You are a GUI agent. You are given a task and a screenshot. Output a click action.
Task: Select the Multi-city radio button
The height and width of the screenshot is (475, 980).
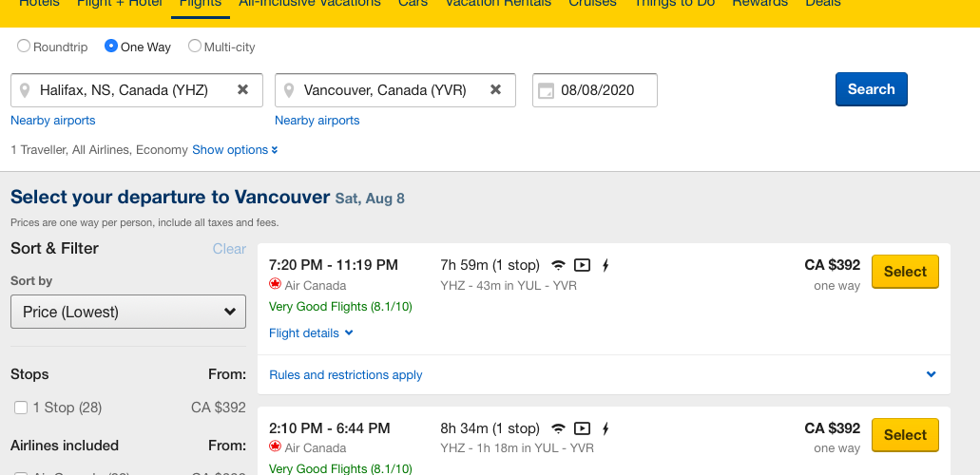pos(195,47)
